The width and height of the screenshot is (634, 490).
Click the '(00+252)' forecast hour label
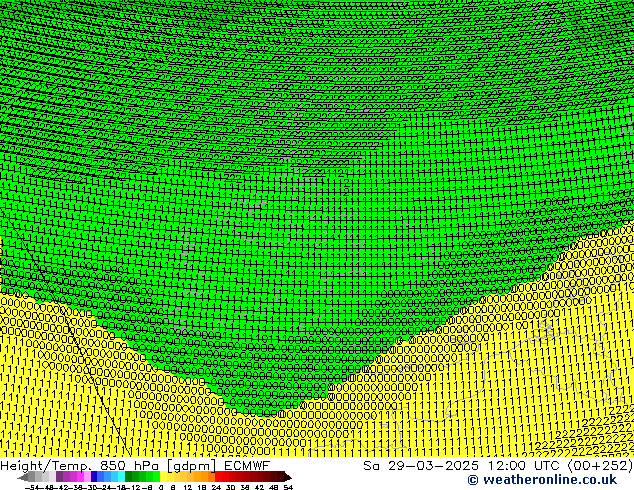(600, 466)
